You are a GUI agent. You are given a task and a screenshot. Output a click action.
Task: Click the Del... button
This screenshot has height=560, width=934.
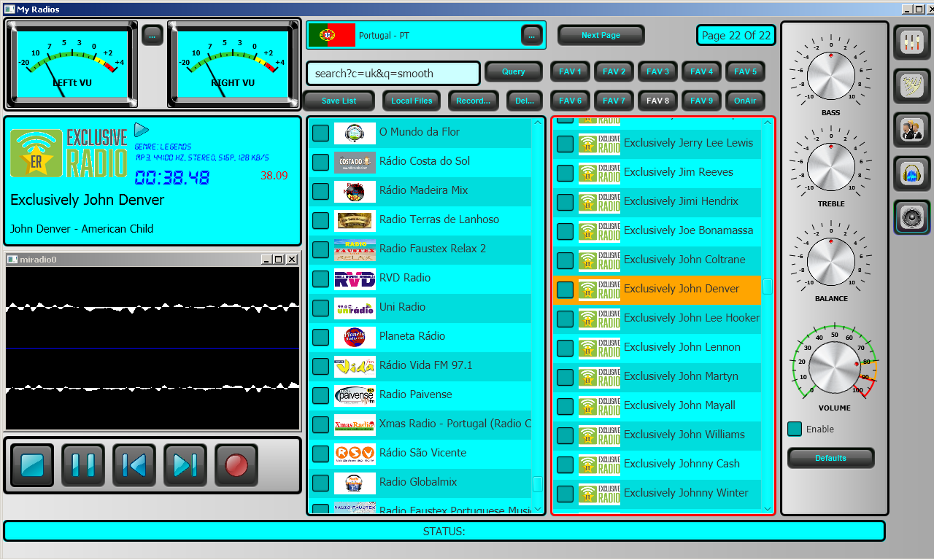tap(525, 101)
